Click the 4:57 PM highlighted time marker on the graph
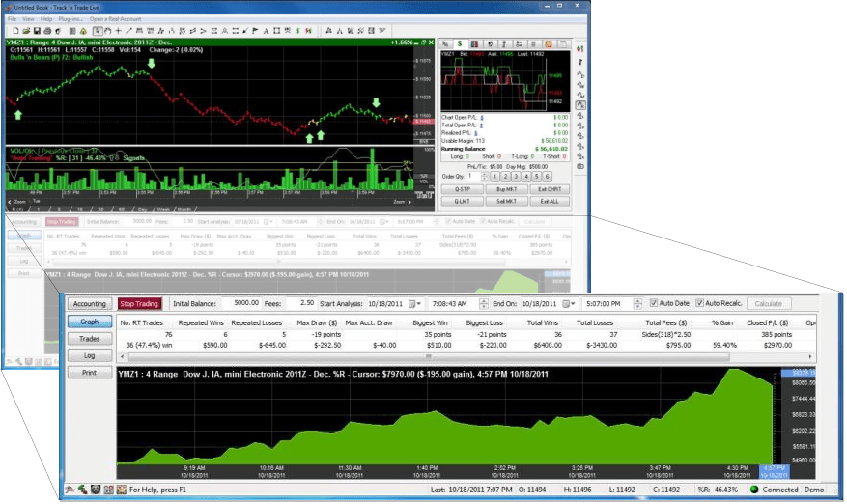The height and width of the screenshot is (504, 847). [x=774, y=471]
